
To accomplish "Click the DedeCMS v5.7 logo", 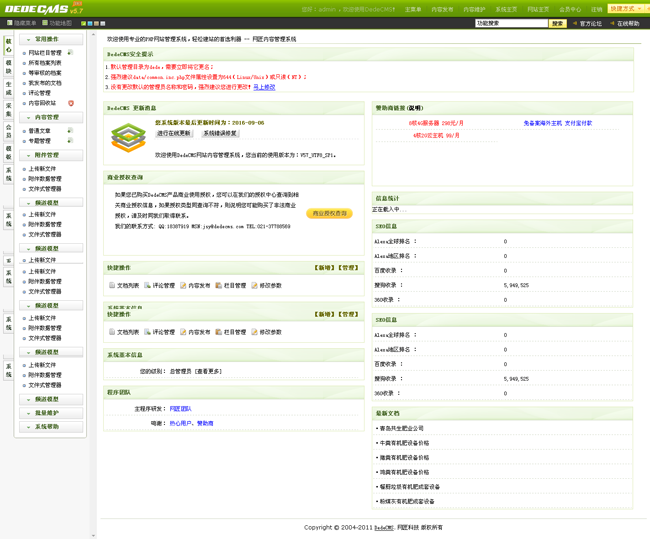I will pyautogui.click(x=44, y=8).
